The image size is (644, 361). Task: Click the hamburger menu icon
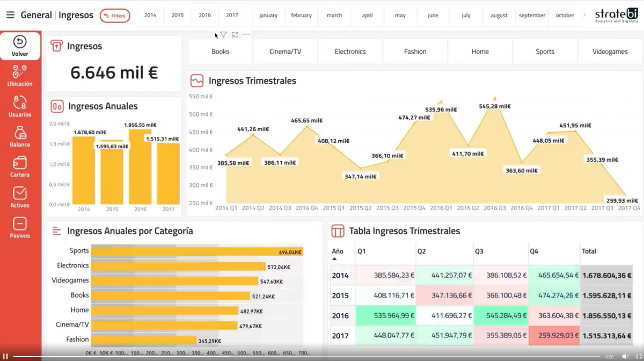(x=10, y=15)
